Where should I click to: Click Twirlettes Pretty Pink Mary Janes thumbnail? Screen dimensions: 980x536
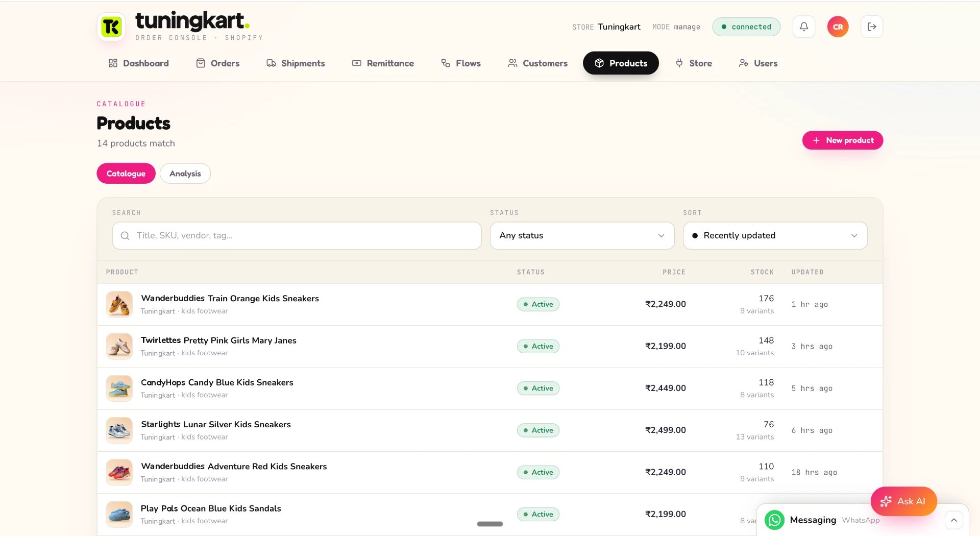[x=119, y=346]
